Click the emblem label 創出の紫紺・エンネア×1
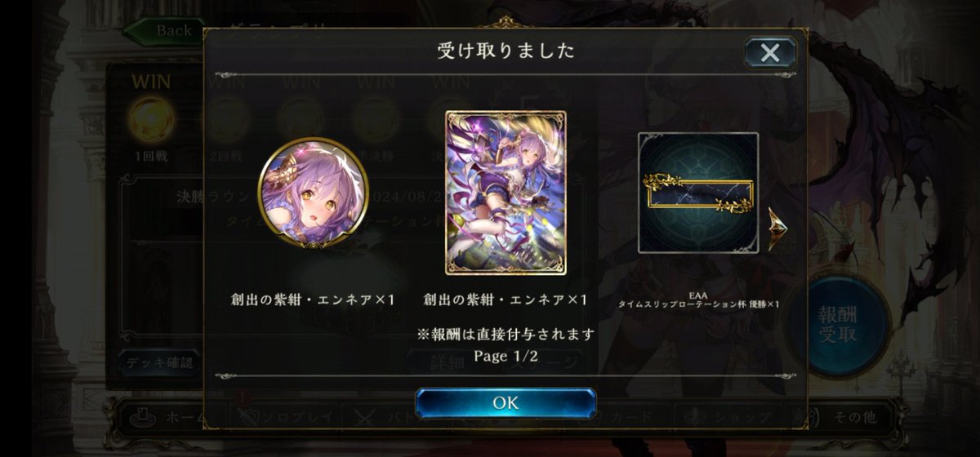The width and height of the screenshot is (980, 457). pos(314,299)
